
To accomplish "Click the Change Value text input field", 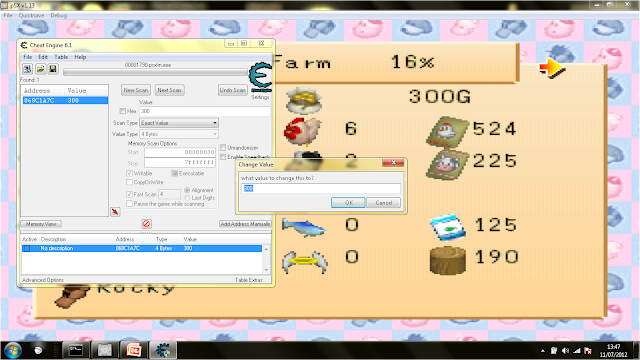I will (x=321, y=188).
